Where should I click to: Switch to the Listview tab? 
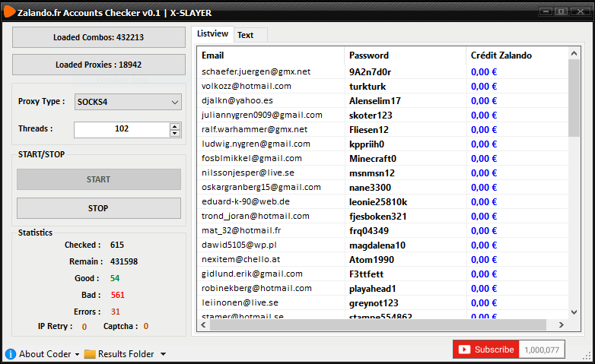(212, 33)
